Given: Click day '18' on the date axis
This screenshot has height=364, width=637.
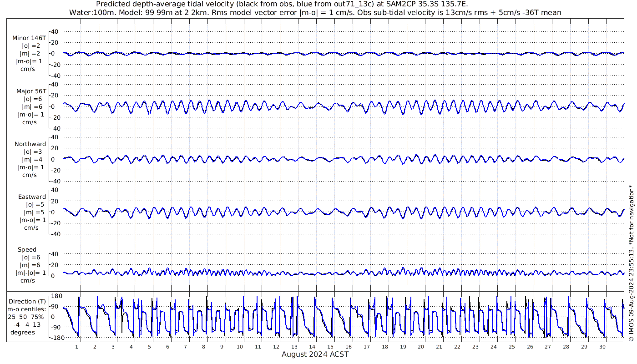Looking at the screenshot, I should (x=385, y=347).
